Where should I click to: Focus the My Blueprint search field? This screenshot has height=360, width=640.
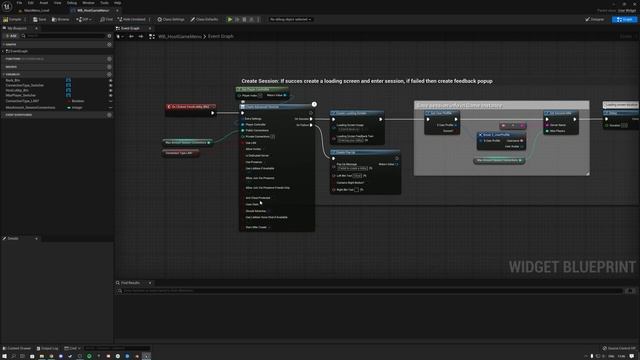point(64,36)
